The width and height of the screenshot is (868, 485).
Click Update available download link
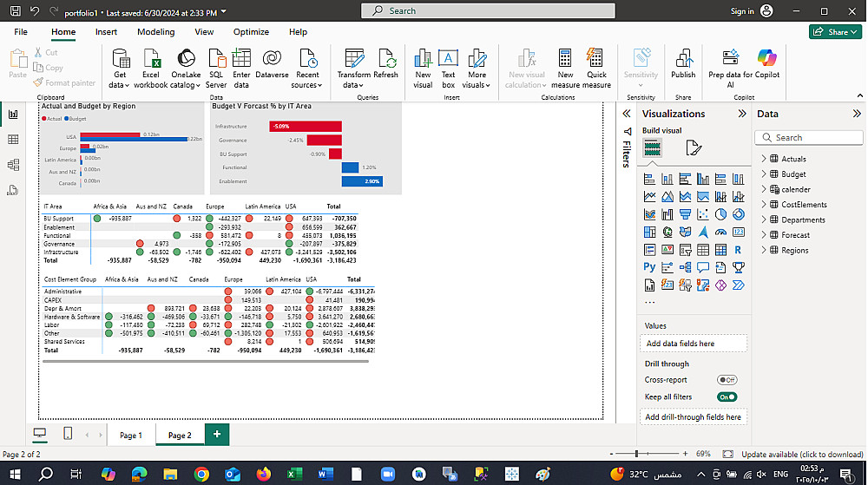[802, 454]
